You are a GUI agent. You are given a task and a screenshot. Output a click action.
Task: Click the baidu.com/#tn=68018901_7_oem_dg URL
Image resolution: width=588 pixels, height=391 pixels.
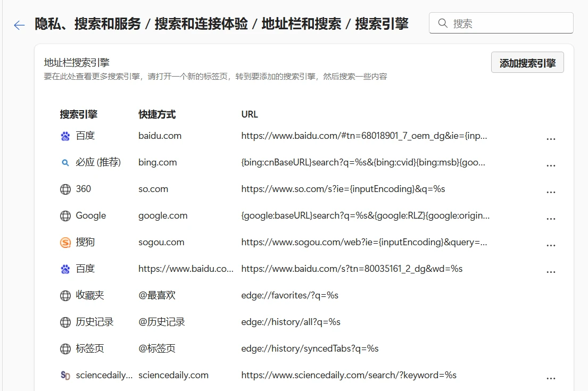(x=364, y=136)
